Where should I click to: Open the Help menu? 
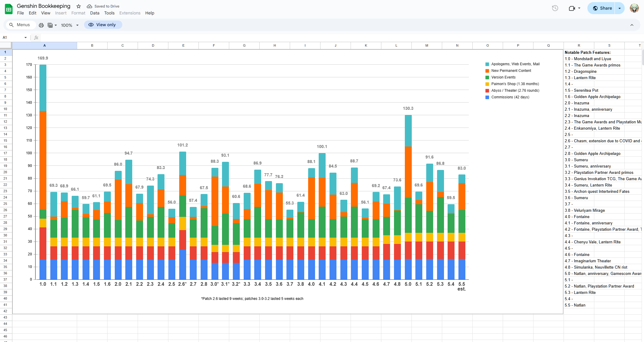point(150,13)
